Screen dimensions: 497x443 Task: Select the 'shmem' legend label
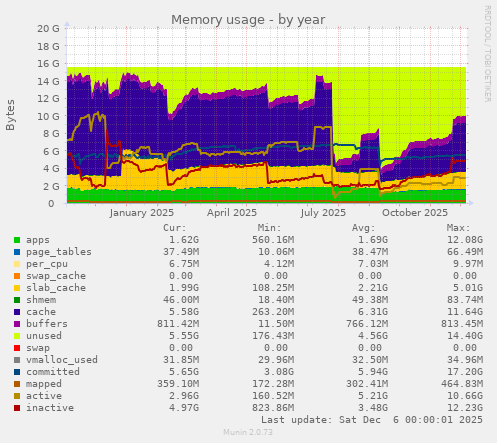point(41,300)
